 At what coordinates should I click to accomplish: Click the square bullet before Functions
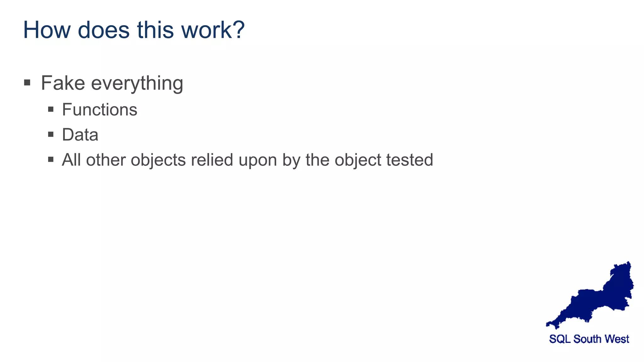pyautogui.click(x=51, y=109)
